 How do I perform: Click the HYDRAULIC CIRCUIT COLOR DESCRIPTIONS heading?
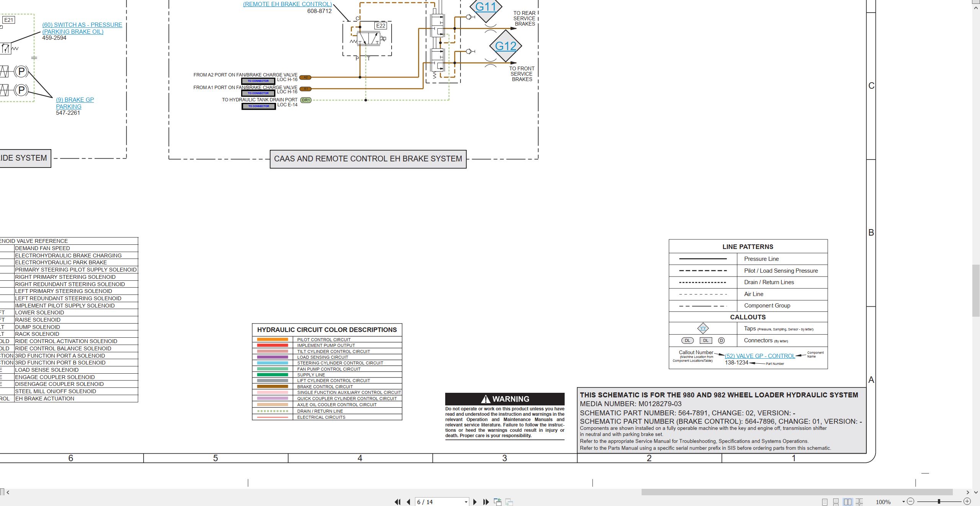tap(327, 330)
